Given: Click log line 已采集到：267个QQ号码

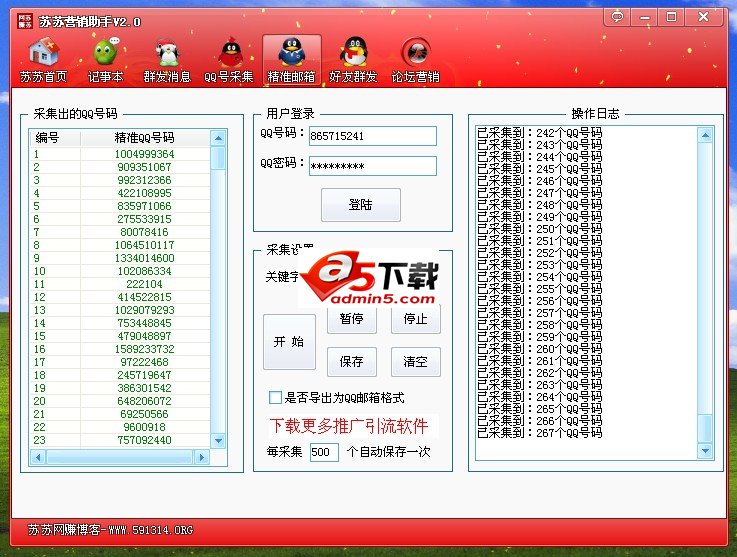Looking at the screenshot, I should click(x=540, y=433).
